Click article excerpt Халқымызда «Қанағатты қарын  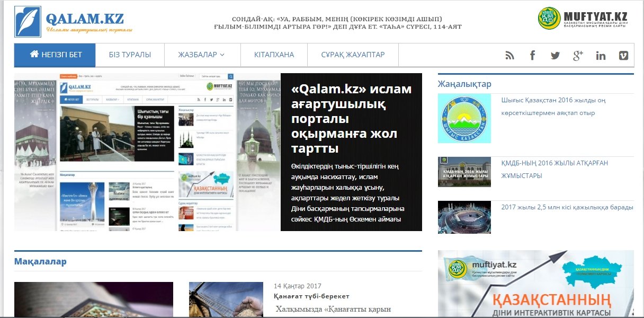coord(333,310)
